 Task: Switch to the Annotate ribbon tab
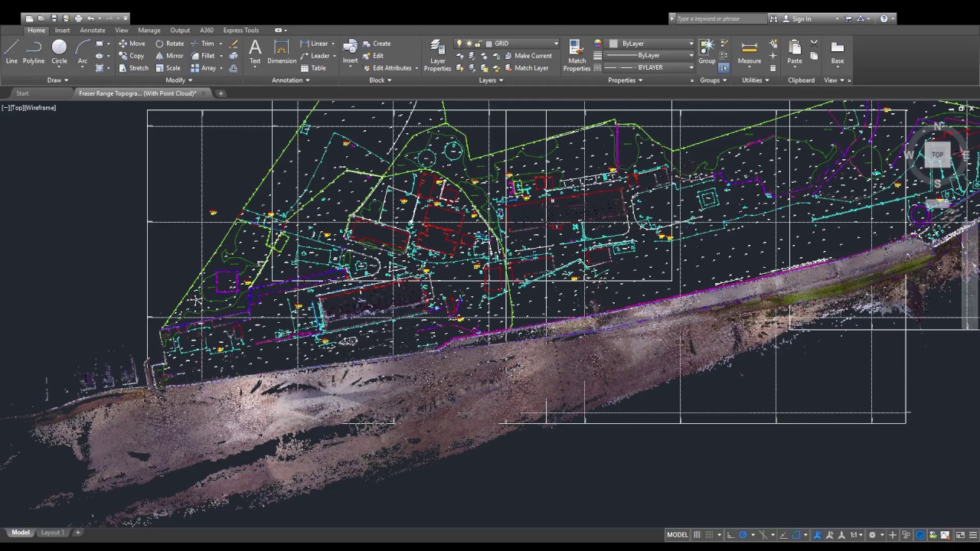pos(93,31)
